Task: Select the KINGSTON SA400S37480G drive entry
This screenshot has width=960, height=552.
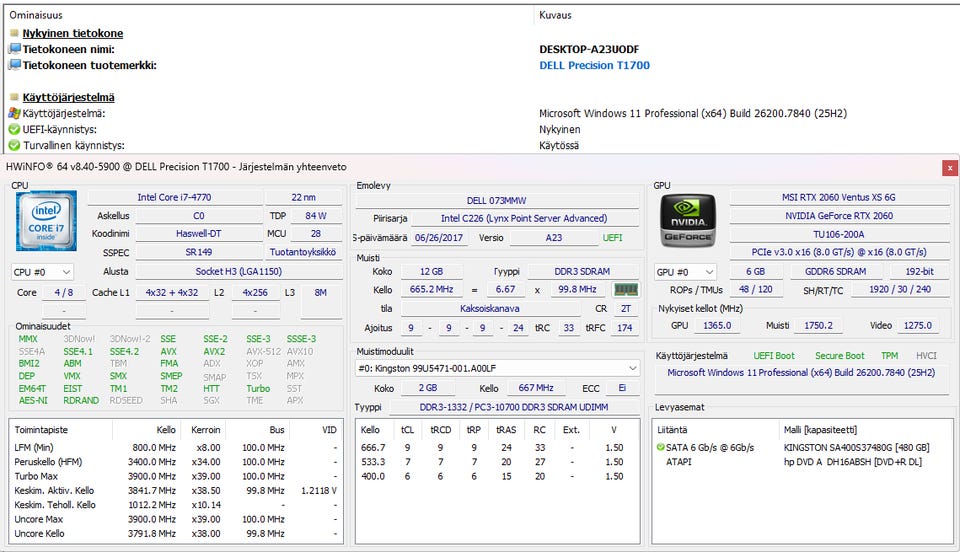Action: coord(857,447)
